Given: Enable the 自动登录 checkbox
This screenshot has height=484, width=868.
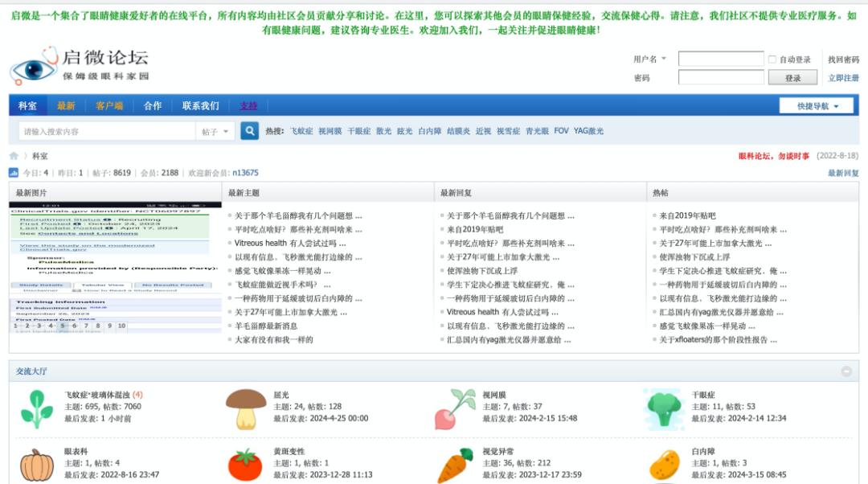Looking at the screenshot, I should 772,59.
